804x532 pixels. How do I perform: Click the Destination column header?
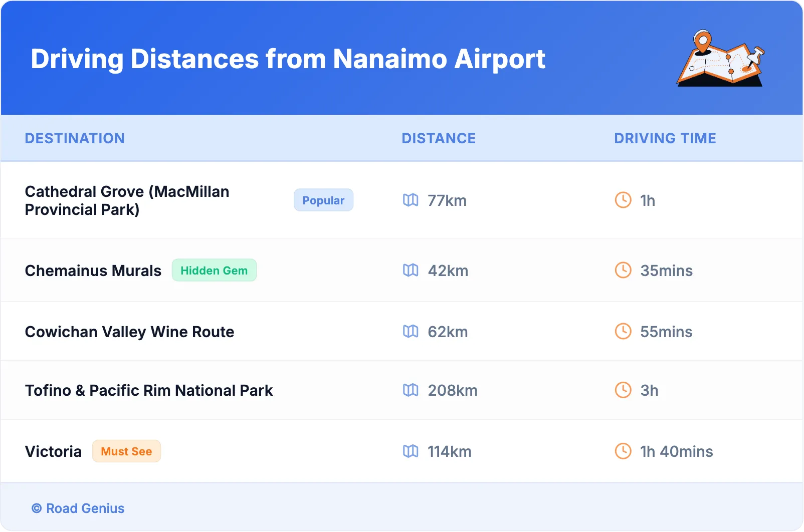tap(75, 138)
